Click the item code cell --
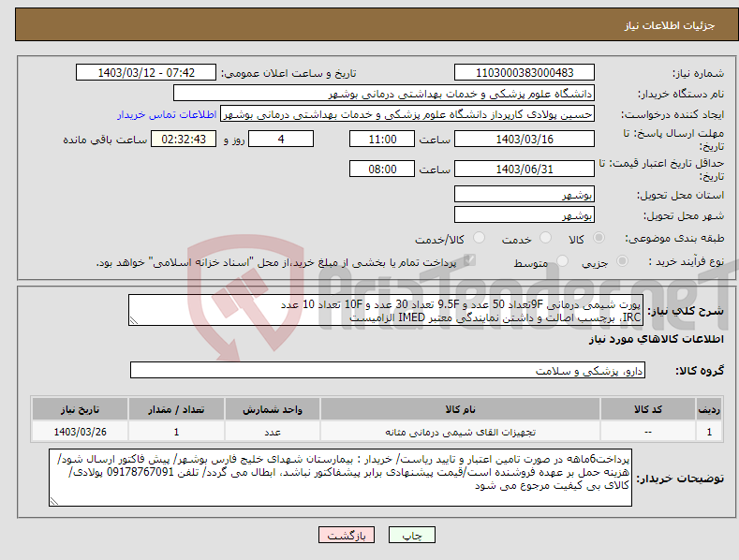The width and height of the screenshot is (739, 560). pyautogui.click(x=648, y=432)
